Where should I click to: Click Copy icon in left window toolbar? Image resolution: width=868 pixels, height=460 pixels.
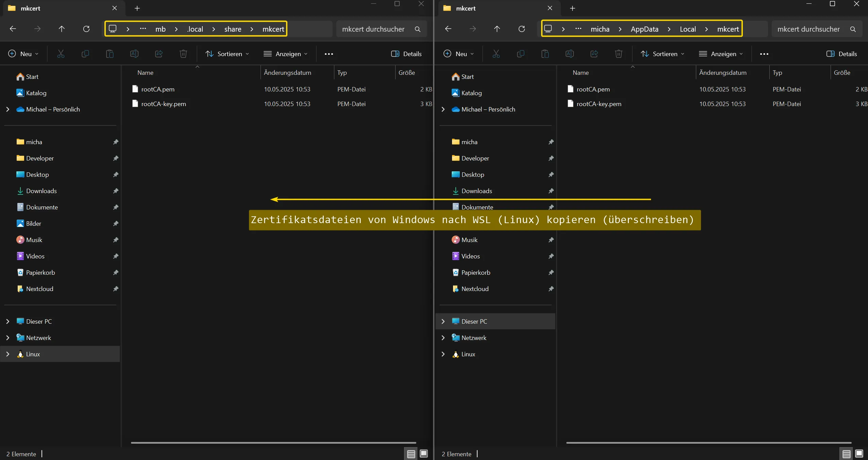pos(85,54)
